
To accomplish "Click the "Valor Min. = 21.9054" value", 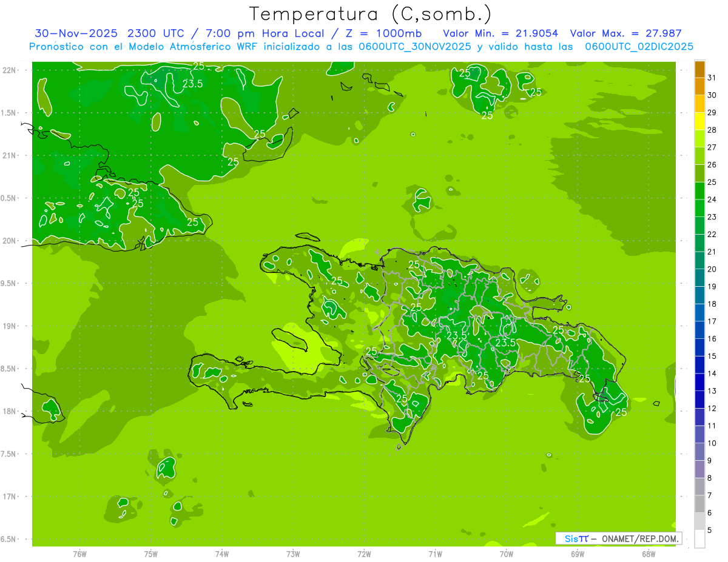I will pos(500,33).
